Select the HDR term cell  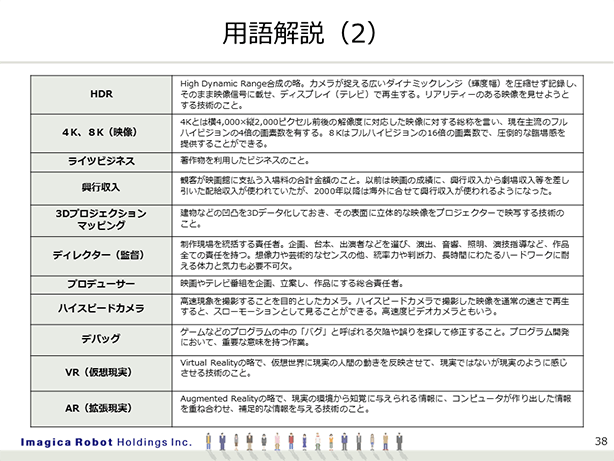click(101, 94)
